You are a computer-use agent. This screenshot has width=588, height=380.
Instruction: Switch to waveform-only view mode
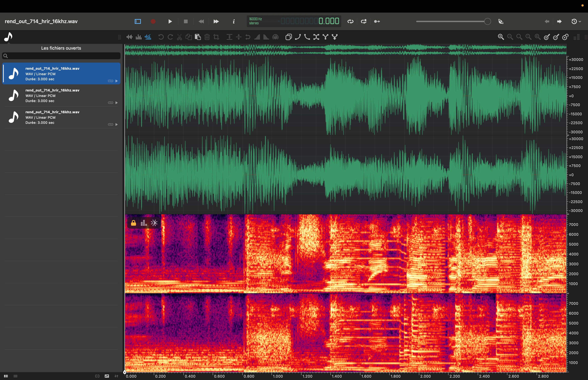pyautogui.click(x=129, y=37)
